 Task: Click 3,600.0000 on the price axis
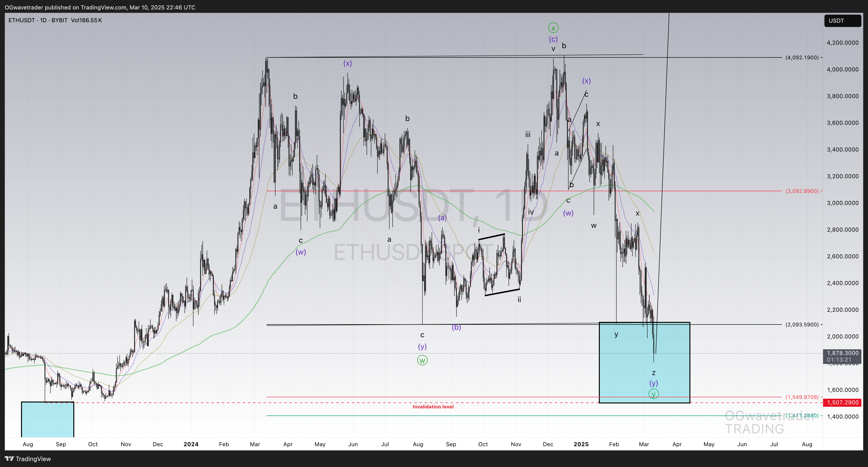[842, 123]
